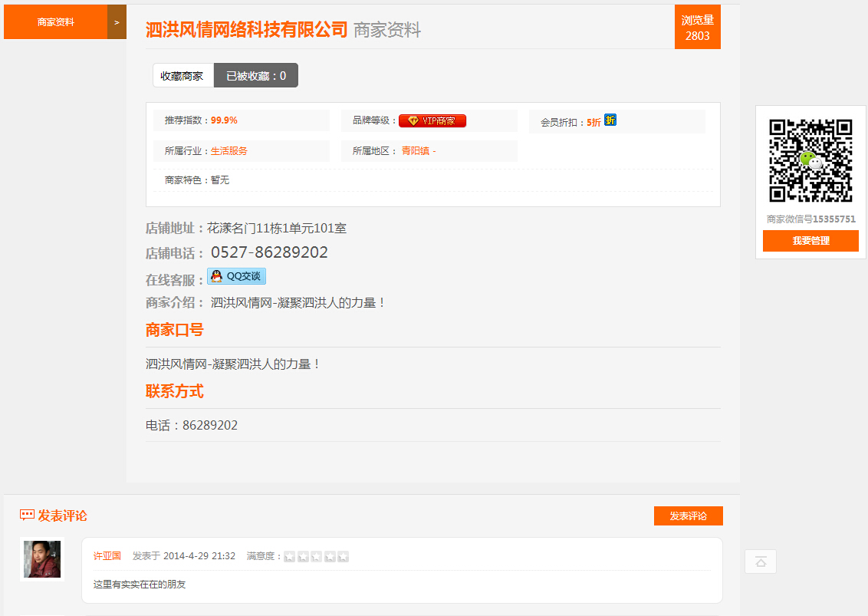Open the 生活服务 industry link
Screen dimensions: 868x616
[229, 150]
